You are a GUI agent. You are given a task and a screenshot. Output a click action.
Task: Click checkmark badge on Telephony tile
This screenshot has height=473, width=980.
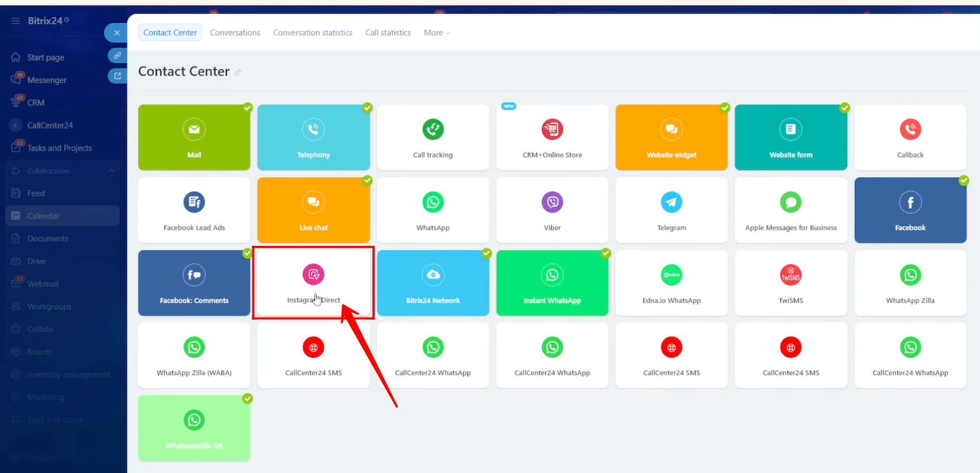pyautogui.click(x=367, y=108)
